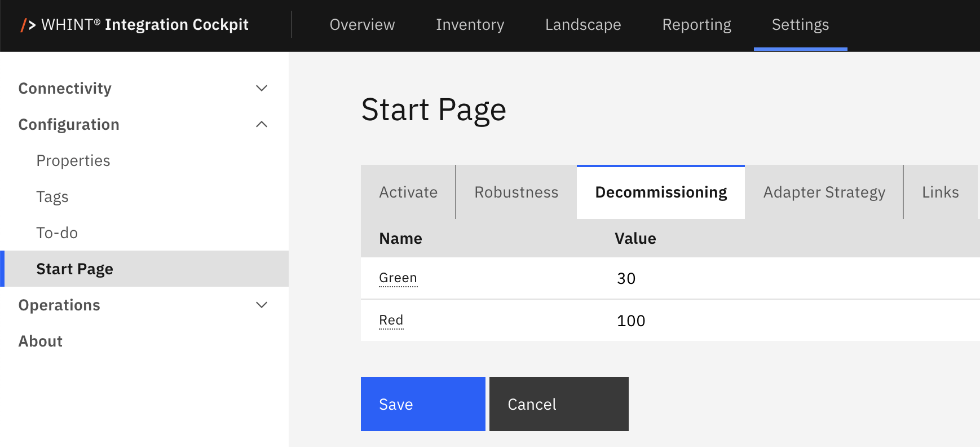This screenshot has width=980, height=447.
Task: Open the Links tab
Action: (940, 192)
